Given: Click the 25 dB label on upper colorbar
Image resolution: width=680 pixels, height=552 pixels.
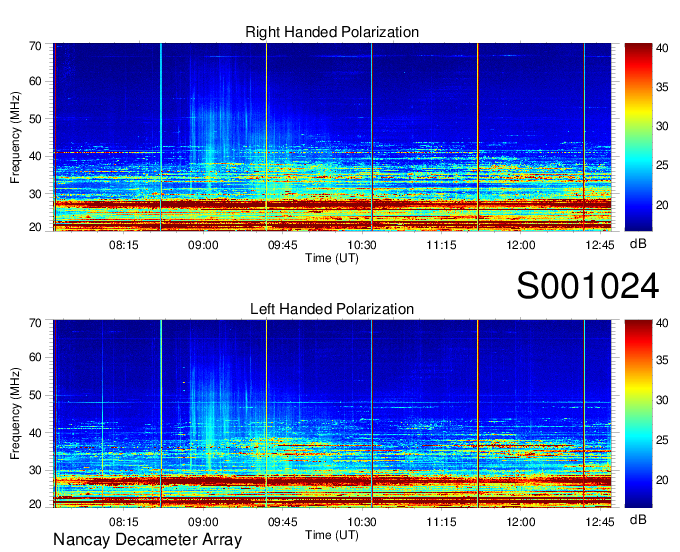Looking at the screenshot, I should click(662, 165).
